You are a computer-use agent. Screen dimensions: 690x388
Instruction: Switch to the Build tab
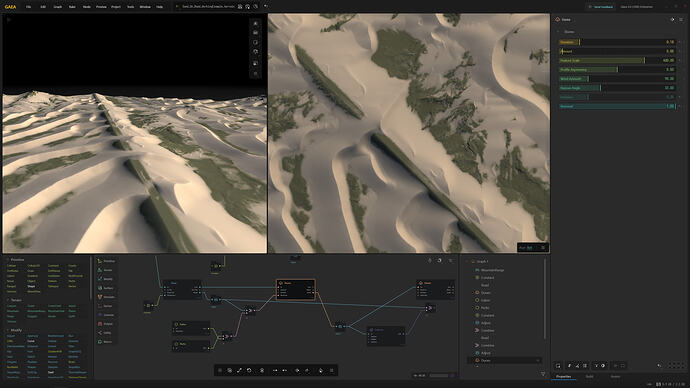click(x=589, y=377)
